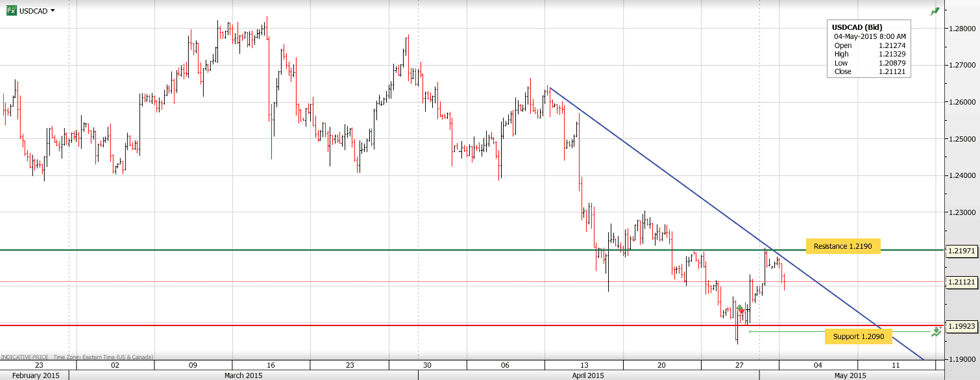The image size is (980, 380).
Task: Click May 2015 on the time axis
Action: 849,375
